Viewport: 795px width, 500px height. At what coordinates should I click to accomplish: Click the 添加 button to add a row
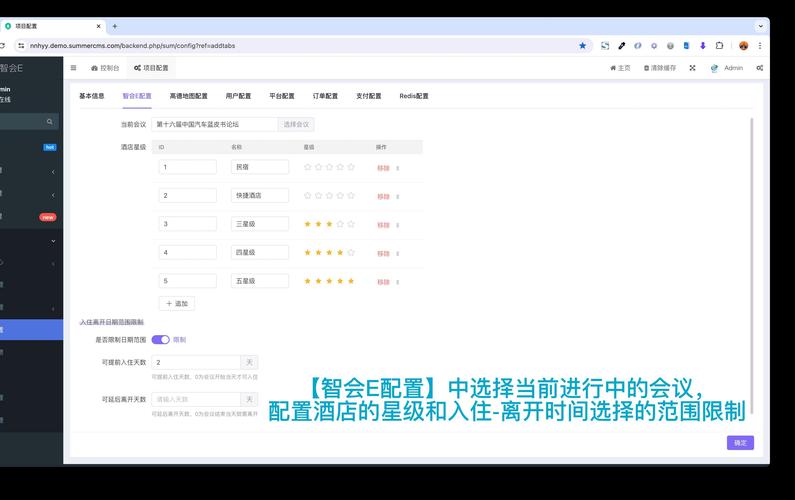click(x=177, y=303)
